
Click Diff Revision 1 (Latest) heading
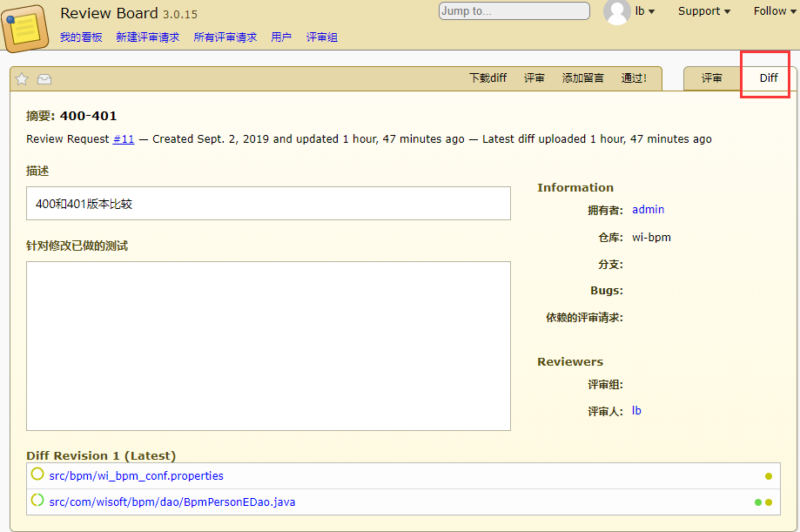[101, 455]
